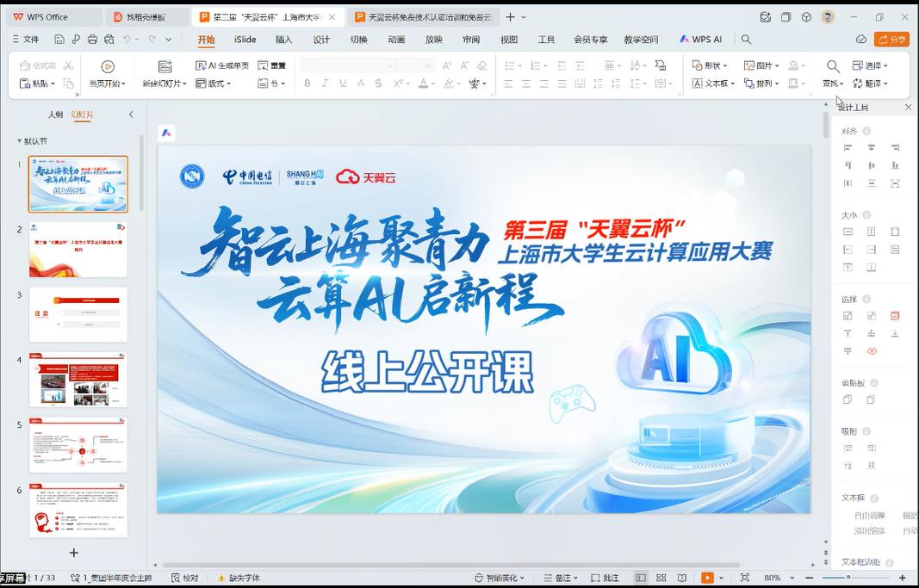Click the save icon in quick access toolbar
The image size is (919, 588).
point(59,40)
